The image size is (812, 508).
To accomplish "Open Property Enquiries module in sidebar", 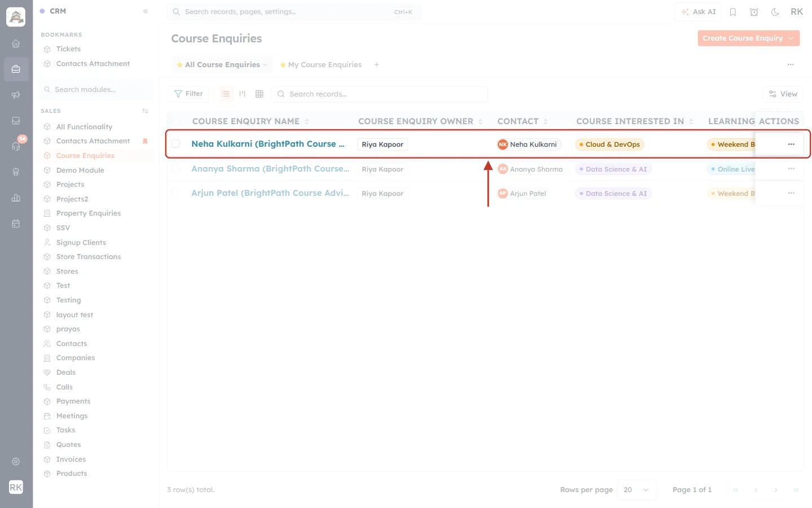I will [89, 213].
